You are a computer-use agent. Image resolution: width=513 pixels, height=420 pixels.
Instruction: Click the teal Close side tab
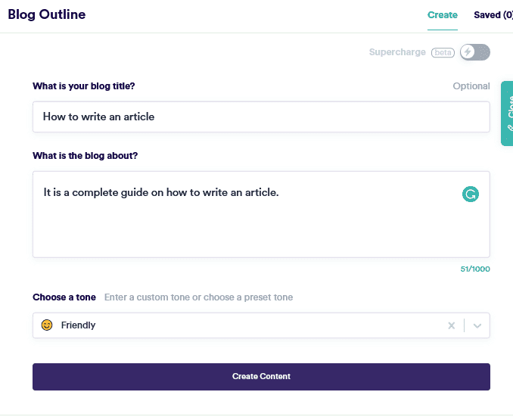coord(507,114)
